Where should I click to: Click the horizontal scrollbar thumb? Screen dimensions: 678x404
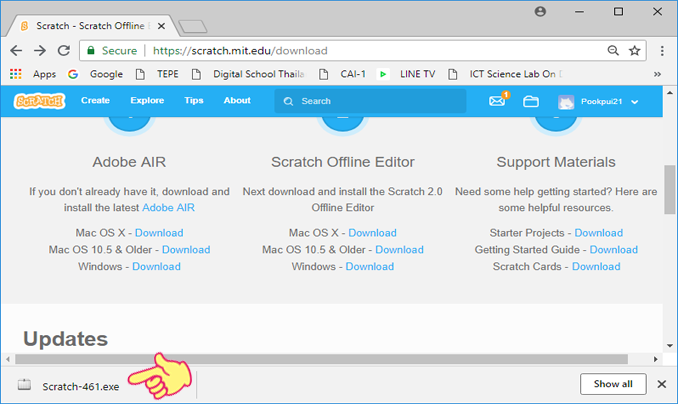pyautogui.click(x=321, y=359)
